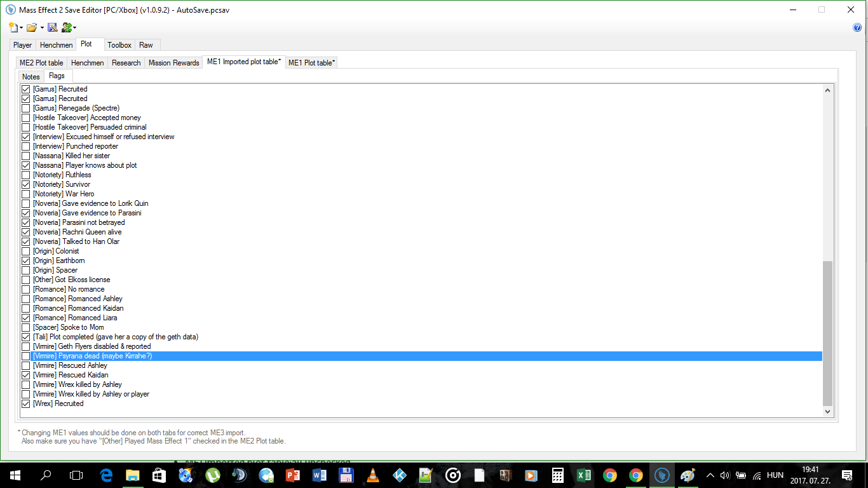868x488 pixels.
Task: Uncheck Notoriety Survivor flag
Action: tap(26, 184)
